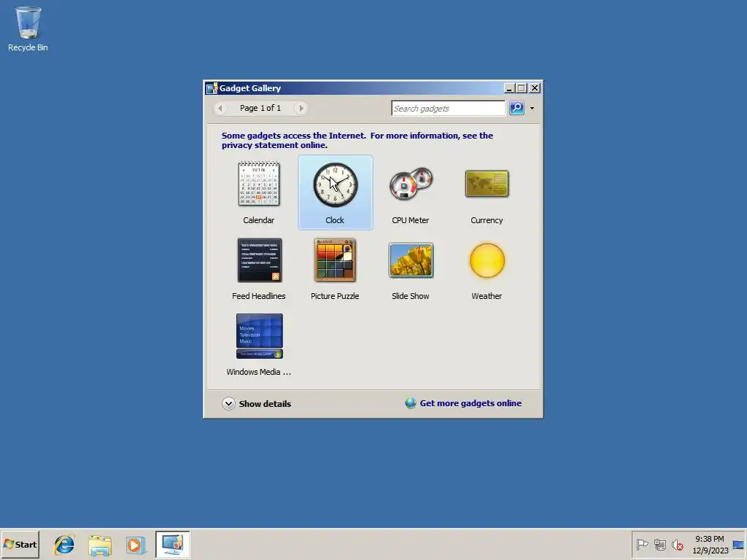This screenshot has height=560, width=747.
Task: Expand Show details chevron
Action: tap(228, 403)
